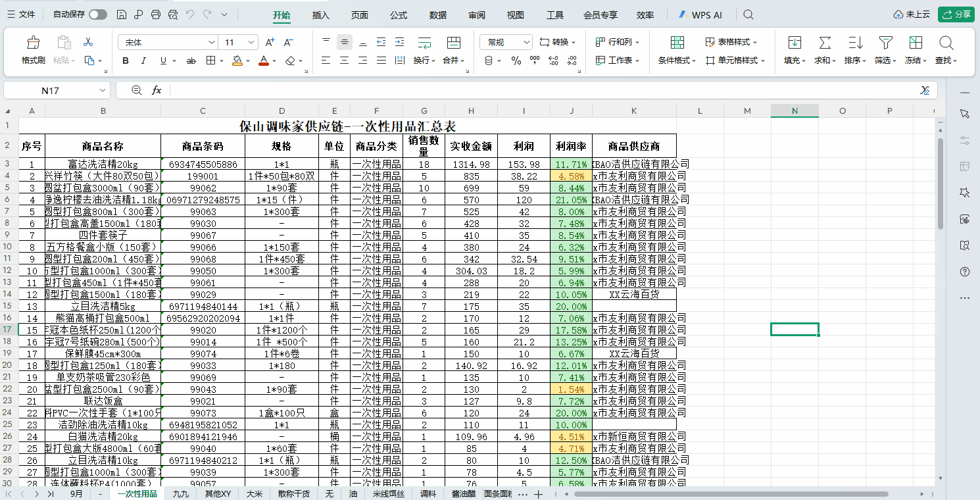
Task: Click the decrease font size icon
Action: tap(288, 42)
